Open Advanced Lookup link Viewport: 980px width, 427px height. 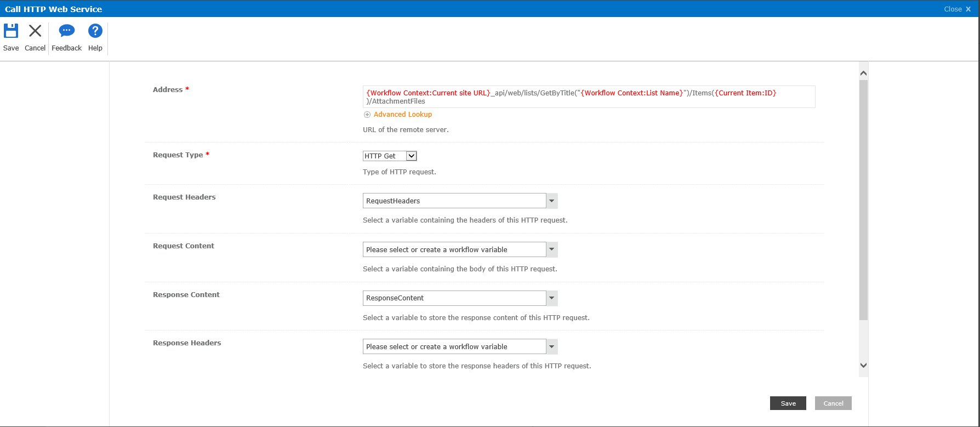click(403, 115)
